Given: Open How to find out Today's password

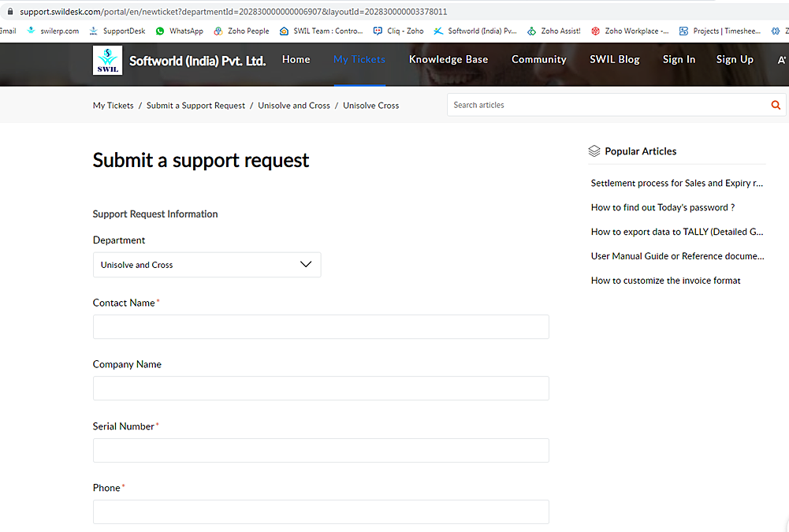Looking at the screenshot, I should click(x=663, y=207).
